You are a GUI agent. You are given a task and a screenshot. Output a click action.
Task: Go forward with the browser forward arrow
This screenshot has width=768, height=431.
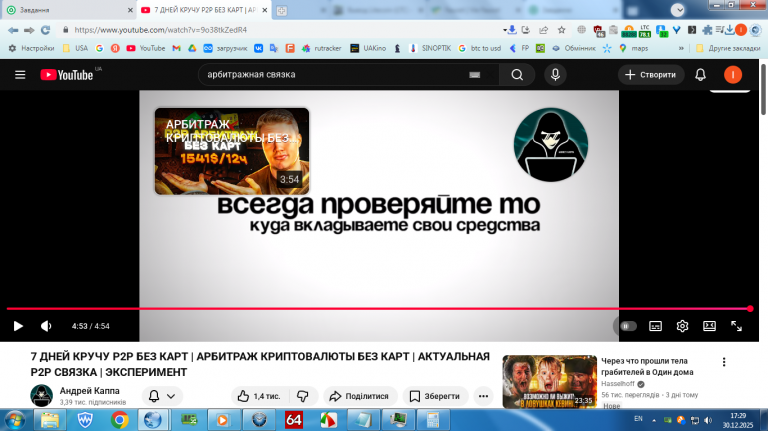(x=29, y=30)
